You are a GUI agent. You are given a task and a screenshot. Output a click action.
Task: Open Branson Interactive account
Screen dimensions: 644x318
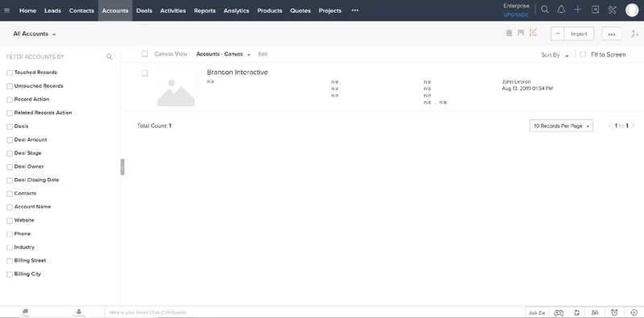tap(237, 72)
